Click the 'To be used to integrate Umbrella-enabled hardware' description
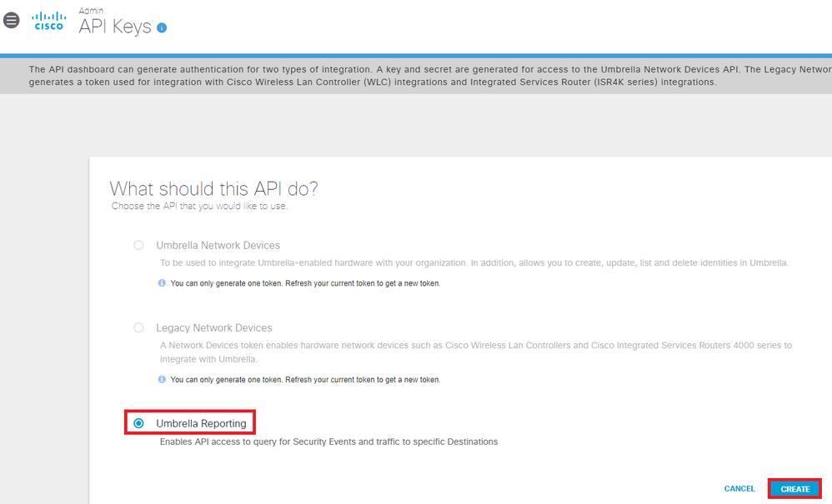Viewport: 832px width, 504px height. click(x=474, y=263)
